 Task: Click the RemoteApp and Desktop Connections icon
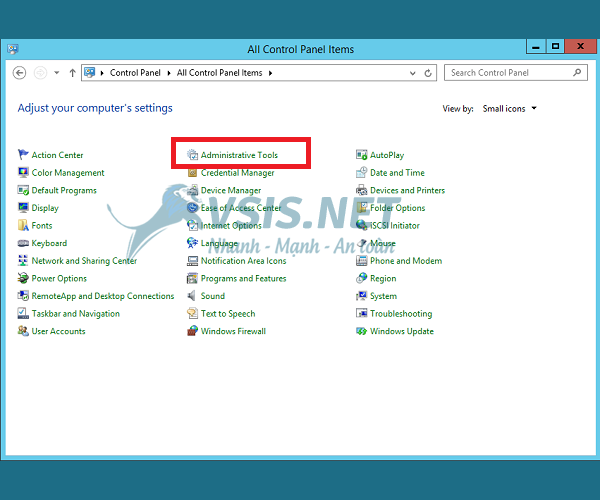[x=23, y=295]
